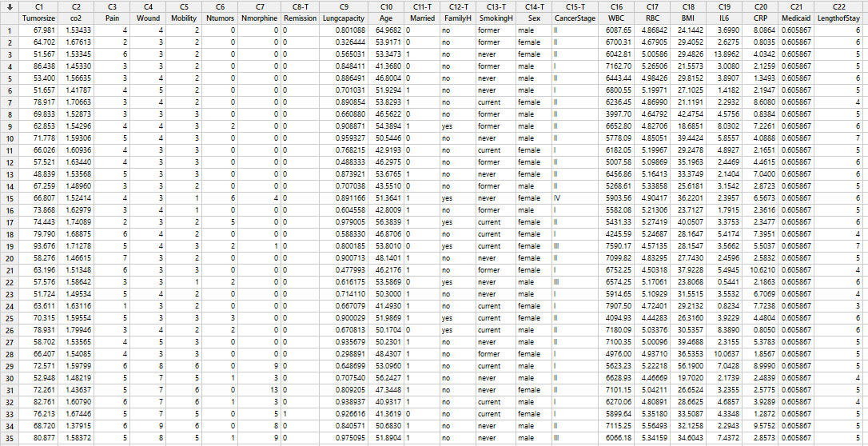This screenshot has height=446, width=868.
Task: Click the Tumorsize column name cell
Action: point(39,17)
